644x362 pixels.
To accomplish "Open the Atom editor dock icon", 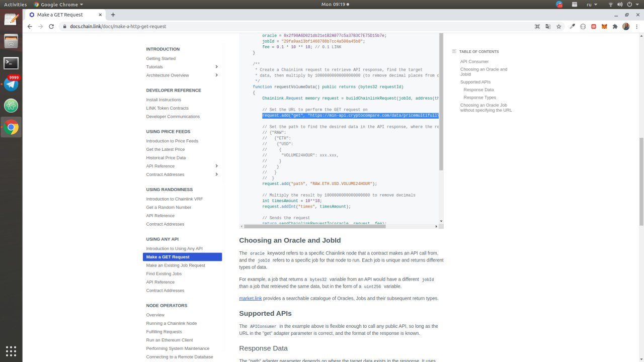I will tap(11, 106).
